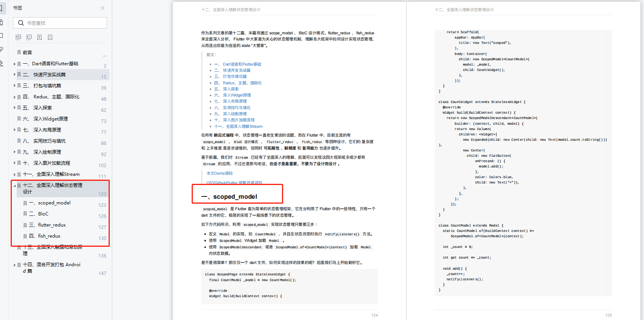This screenshot has width=644, height=320.
Task: Click the magnifier icon in bookmark search
Action: click(21, 23)
